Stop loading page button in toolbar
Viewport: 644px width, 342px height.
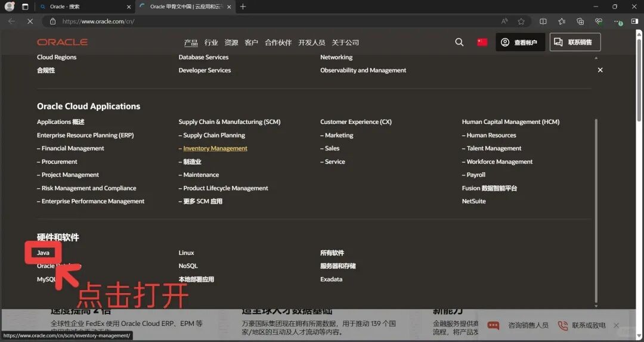(x=30, y=21)
